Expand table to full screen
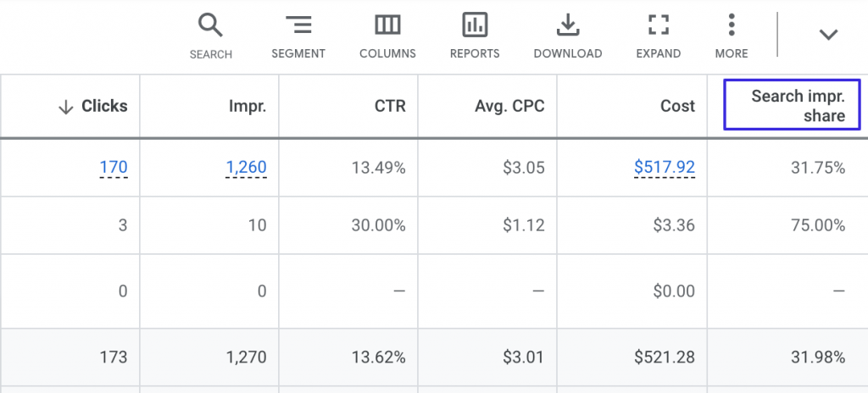 pos(658,26)
